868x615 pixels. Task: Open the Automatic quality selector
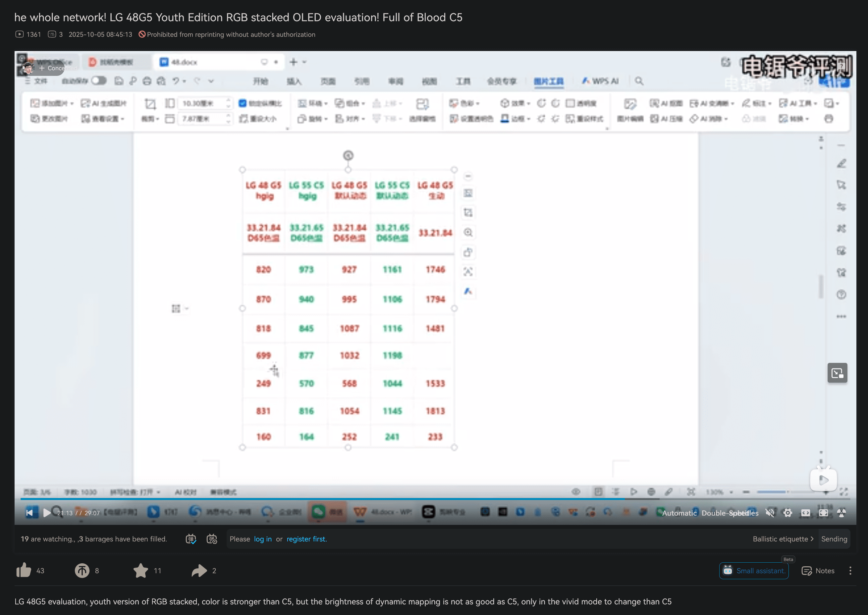pyautogui.click(x=679, y=513)
